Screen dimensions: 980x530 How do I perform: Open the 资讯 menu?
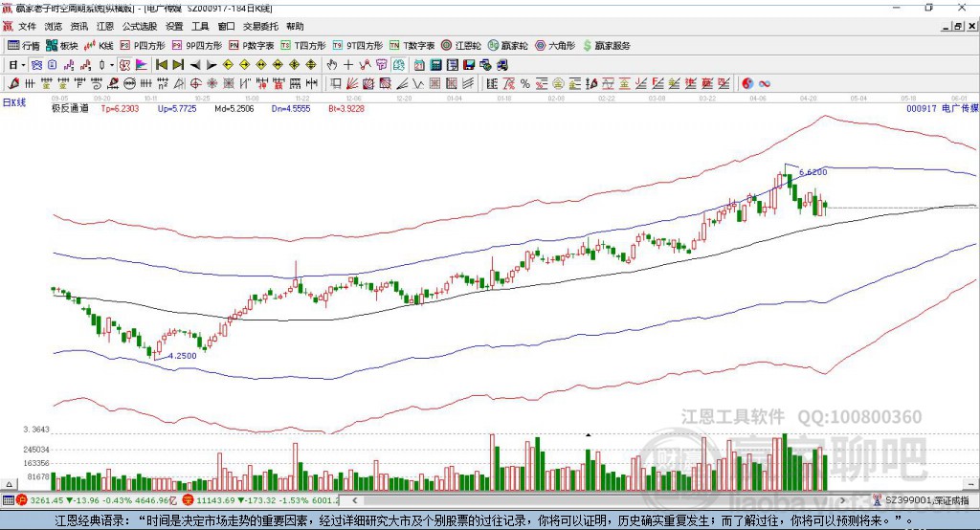[78, 26]
